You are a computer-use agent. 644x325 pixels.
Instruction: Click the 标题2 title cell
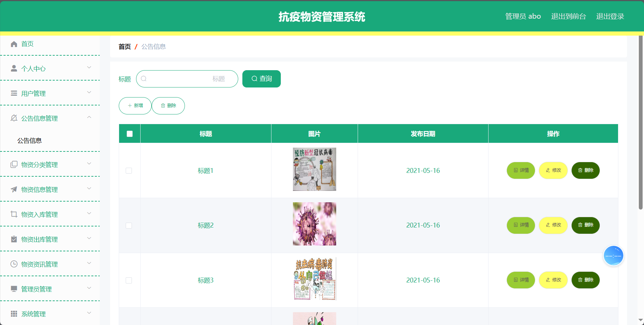(206, 225)
